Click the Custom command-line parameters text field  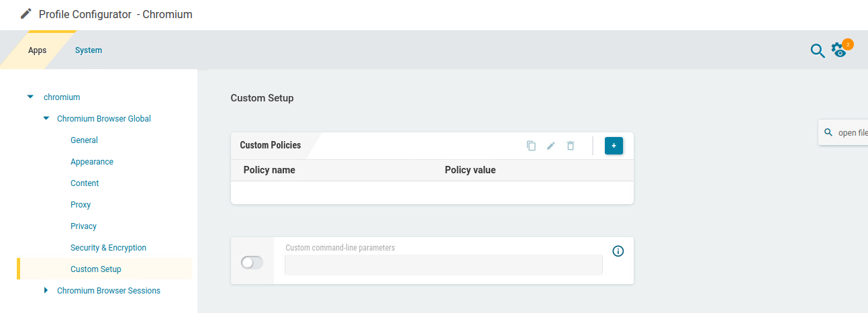click(443, 265)
